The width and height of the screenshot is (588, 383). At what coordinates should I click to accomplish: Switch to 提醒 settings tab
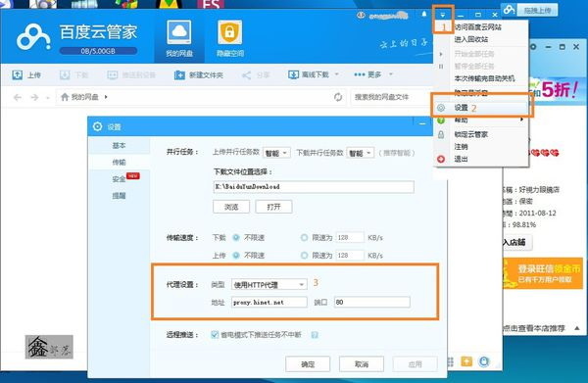pyautogui.click(x=119, y=196)
